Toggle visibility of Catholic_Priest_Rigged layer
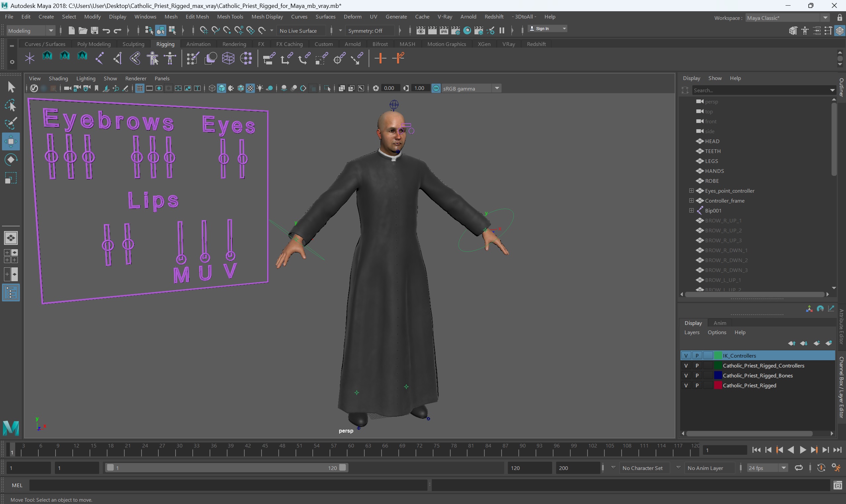 tap(686, 385)
